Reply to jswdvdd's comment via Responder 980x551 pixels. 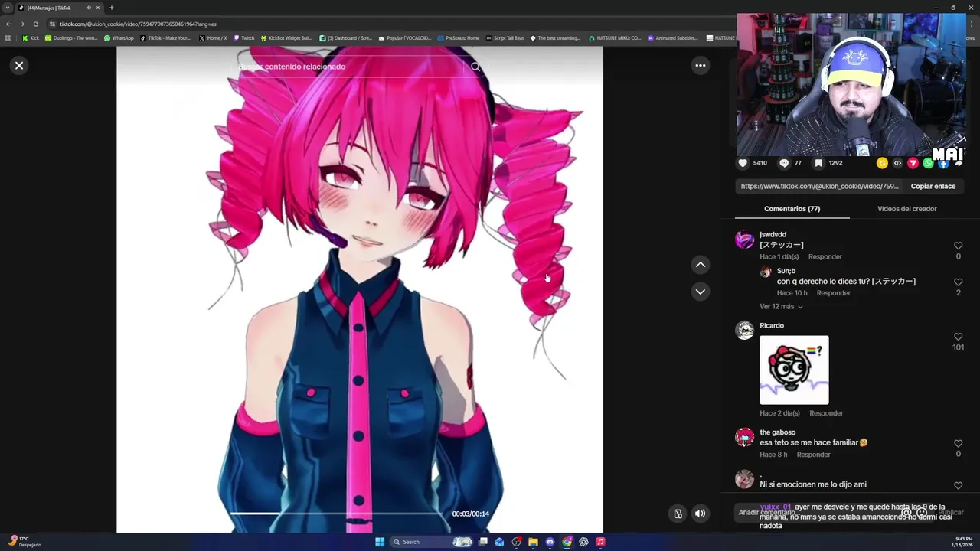825,256
